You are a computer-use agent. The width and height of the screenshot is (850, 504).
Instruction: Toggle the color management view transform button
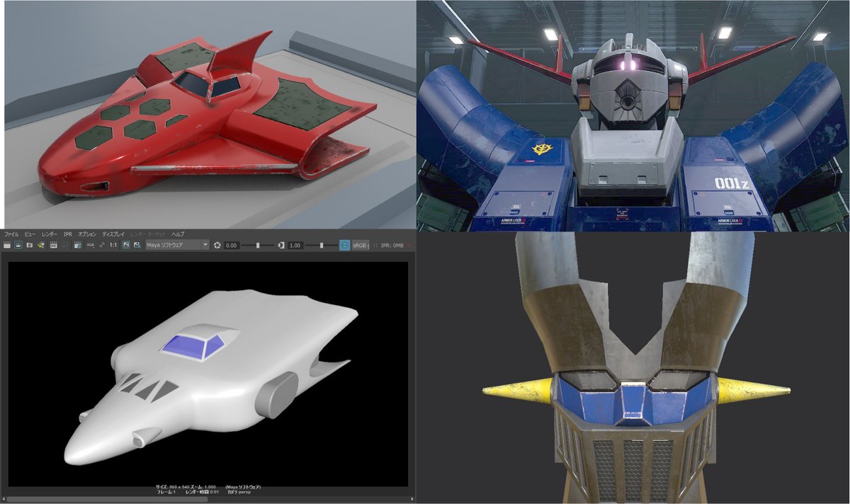[344, 245]
